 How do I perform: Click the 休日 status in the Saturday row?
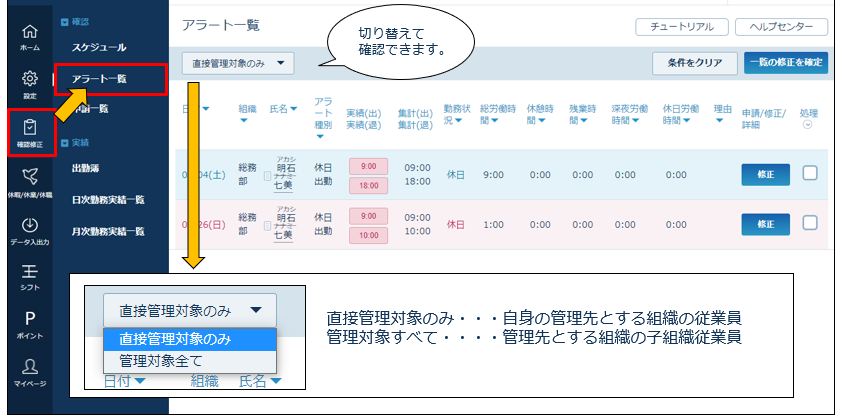(x=456, y=175)
